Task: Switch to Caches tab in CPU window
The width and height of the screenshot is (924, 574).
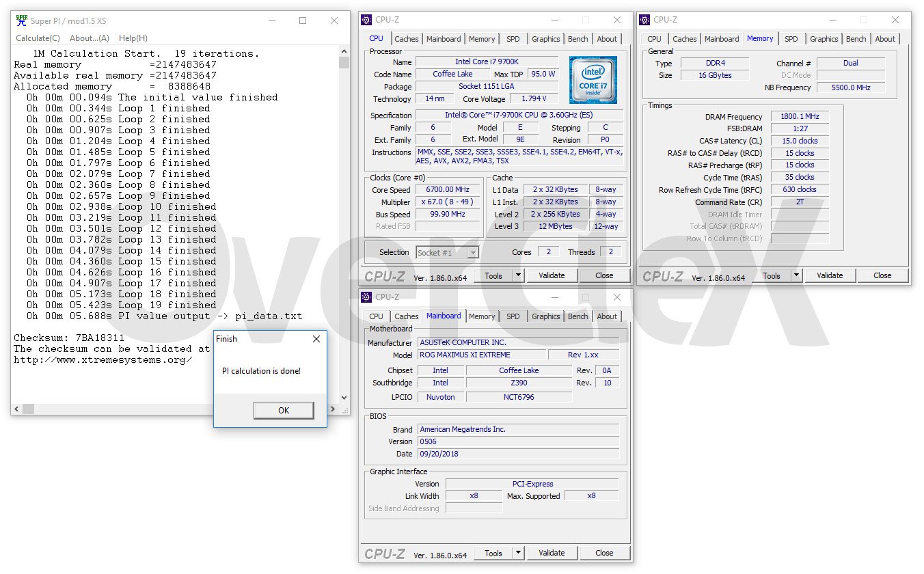Action: pos(407,39)
